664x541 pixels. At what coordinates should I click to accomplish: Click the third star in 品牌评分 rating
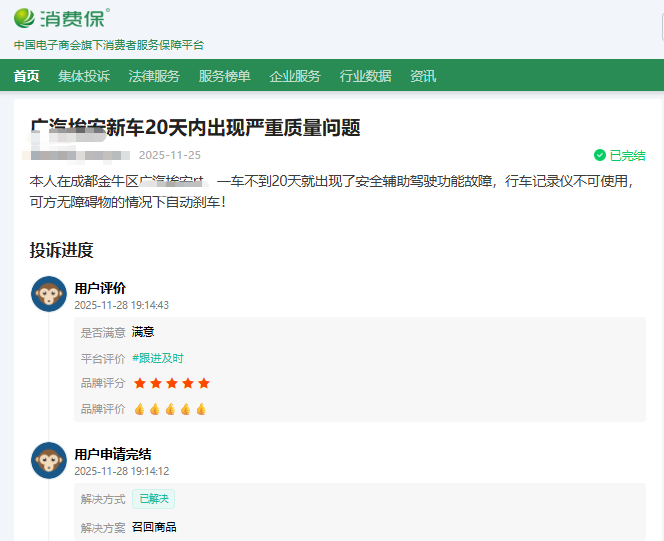pyautogui.click(x=172, y=383)
